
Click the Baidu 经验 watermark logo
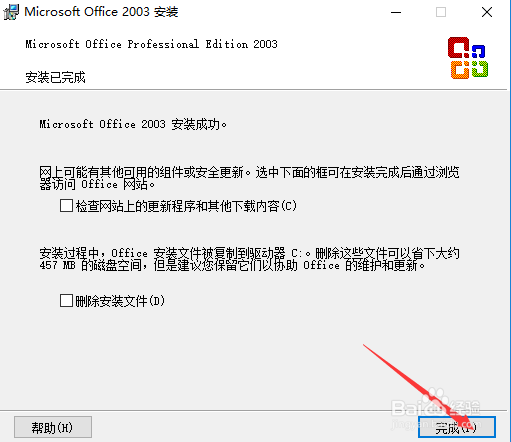click(437, 410)
